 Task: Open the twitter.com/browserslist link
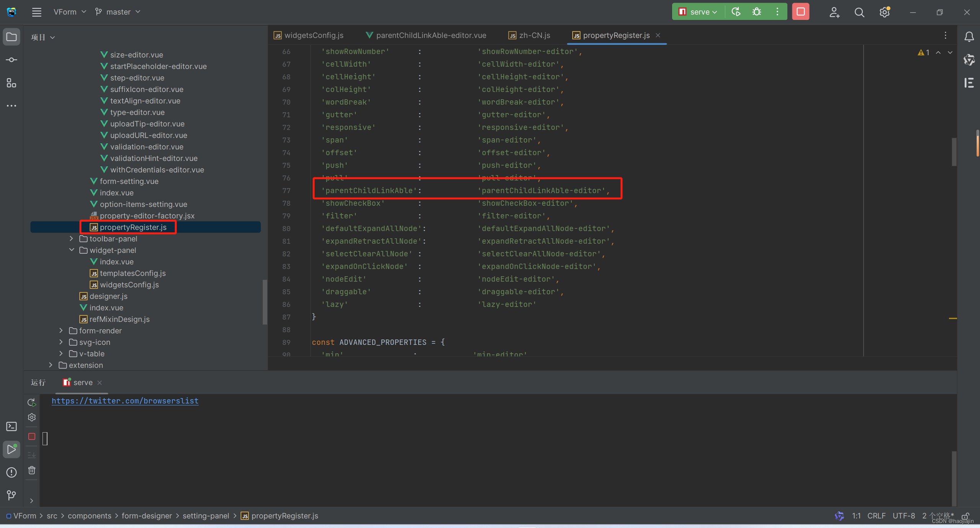125,401
